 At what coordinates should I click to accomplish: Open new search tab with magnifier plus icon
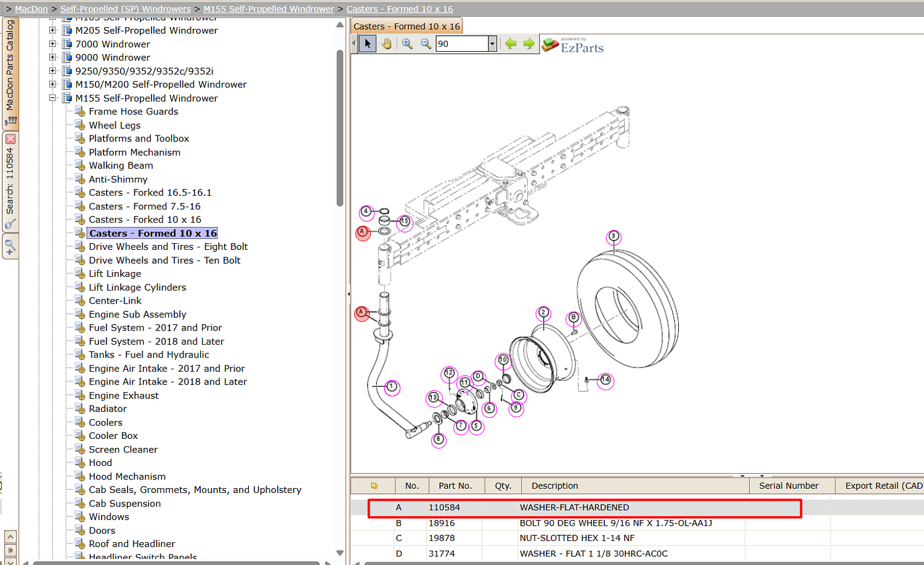coord(10,247)
